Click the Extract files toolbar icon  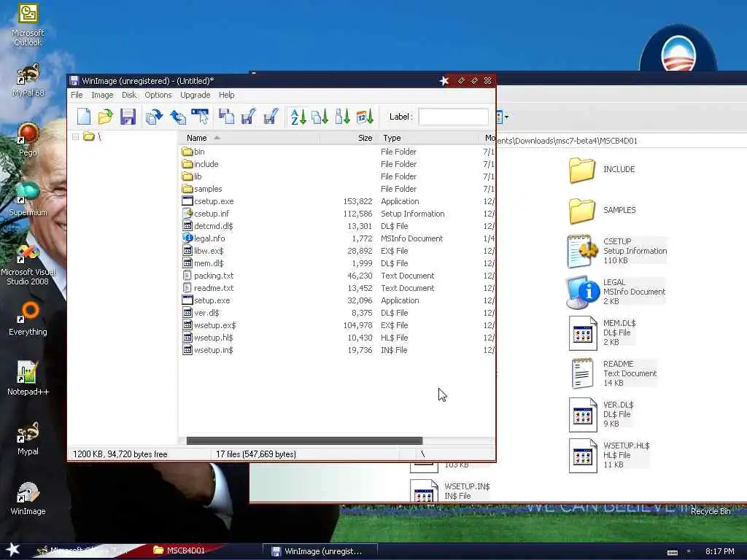click(178, 117)
